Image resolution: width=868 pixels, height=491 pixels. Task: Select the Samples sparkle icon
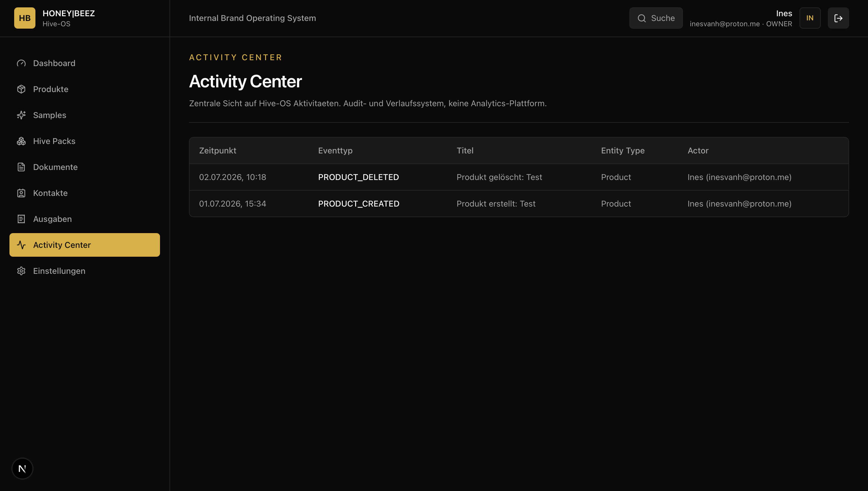21,115
